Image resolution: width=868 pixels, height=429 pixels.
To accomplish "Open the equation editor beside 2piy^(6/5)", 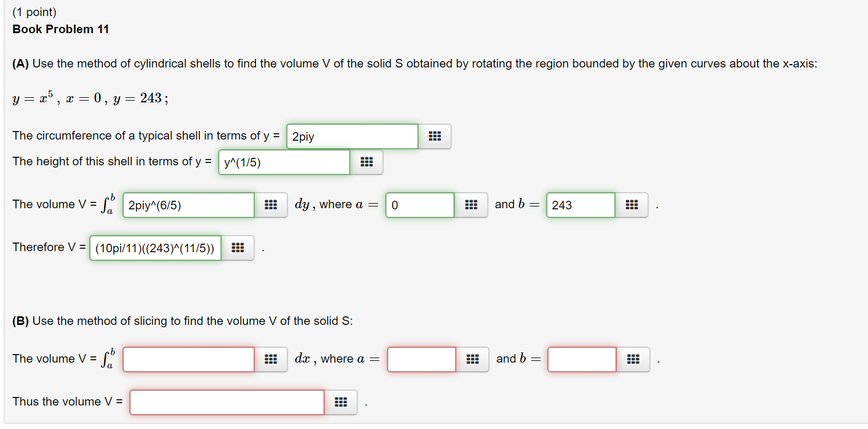I will click(271, 205).
